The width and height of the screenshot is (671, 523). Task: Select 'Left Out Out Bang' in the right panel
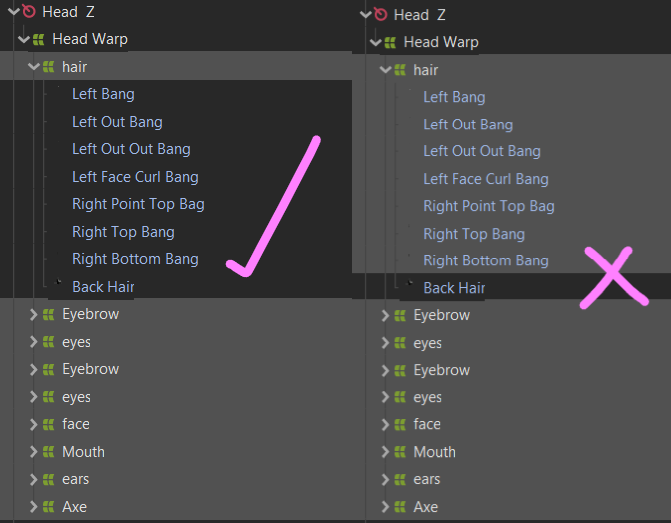point(482,151)
